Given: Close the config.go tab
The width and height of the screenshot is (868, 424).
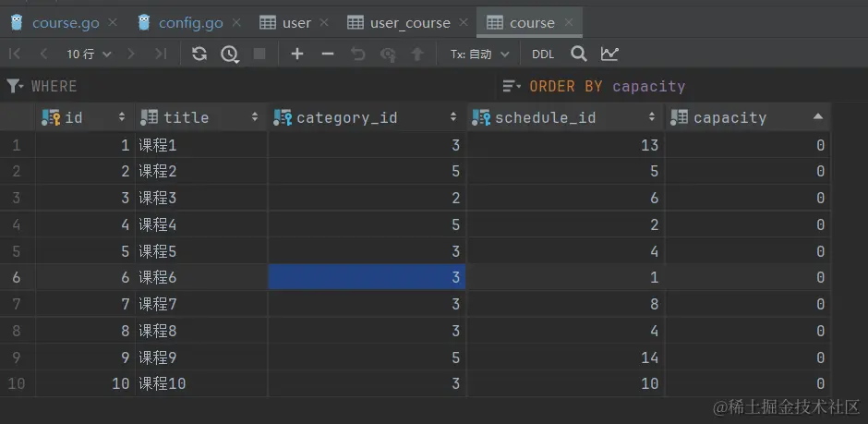Looking at the screenshot, I should pos(236,23).
